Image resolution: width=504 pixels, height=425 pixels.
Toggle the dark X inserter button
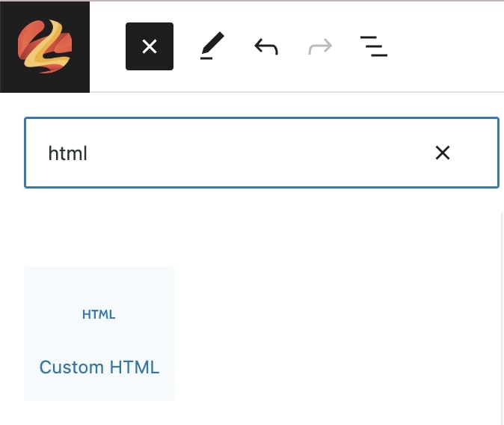150,46
